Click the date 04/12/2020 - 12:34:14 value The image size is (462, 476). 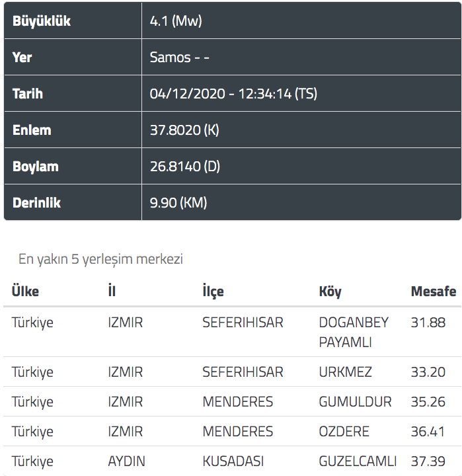233,93
